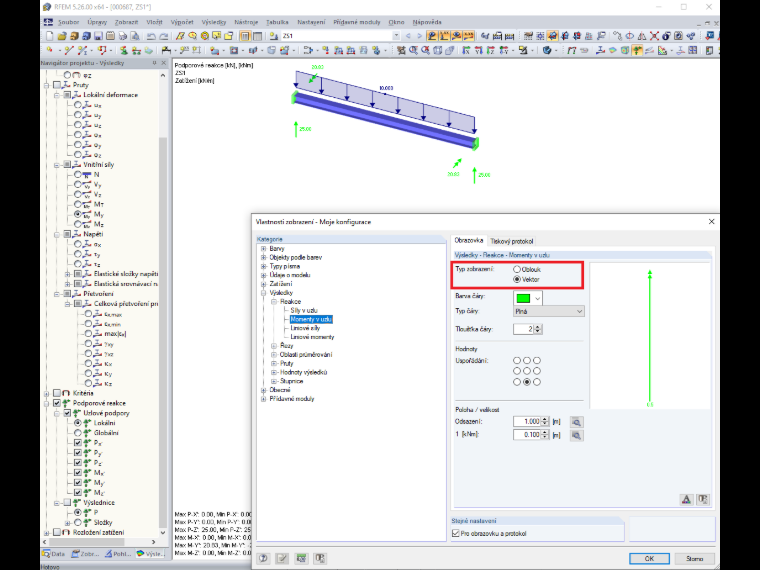Uncheck the Podporové reakce checkbox
760x570 pixels.
[x=57, y=403]
